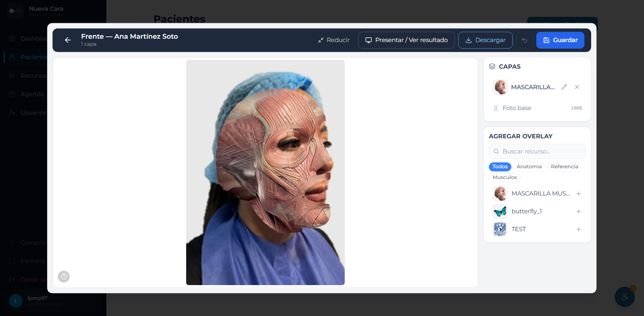The width and height of the screenshot is (644, 316).
Task: Click the Nueva Cara logo
Action: point(15,11)
